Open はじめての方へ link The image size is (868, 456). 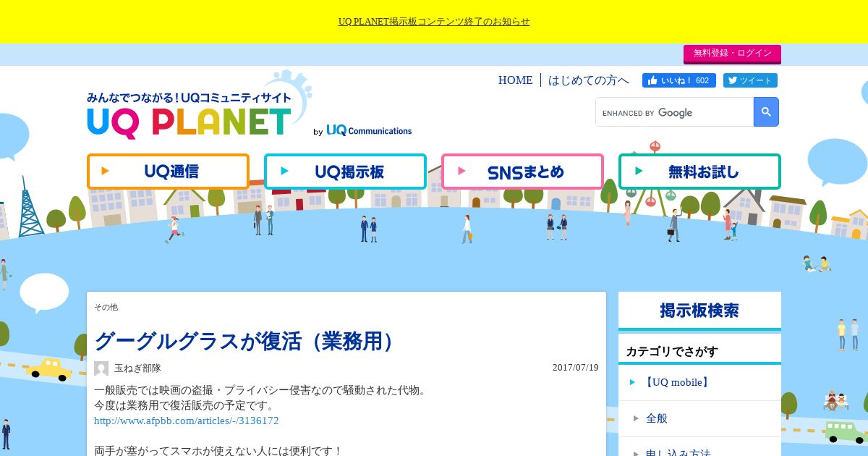[x=589, y=80]
